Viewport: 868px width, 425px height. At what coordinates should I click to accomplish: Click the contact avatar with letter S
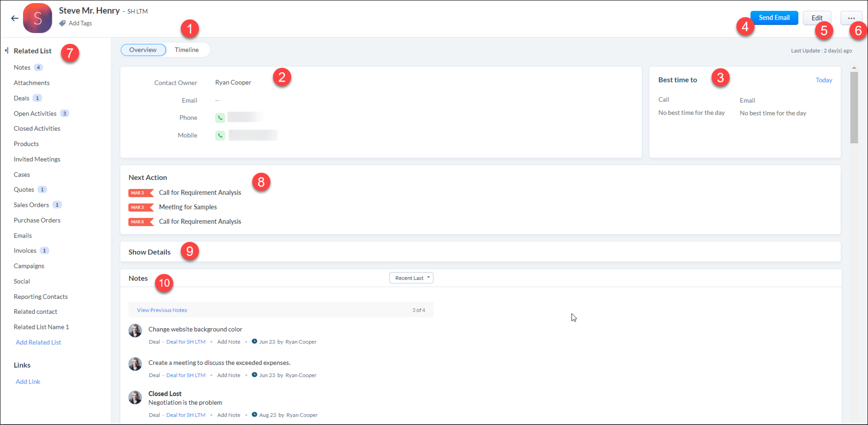click(x=37, y=18)
